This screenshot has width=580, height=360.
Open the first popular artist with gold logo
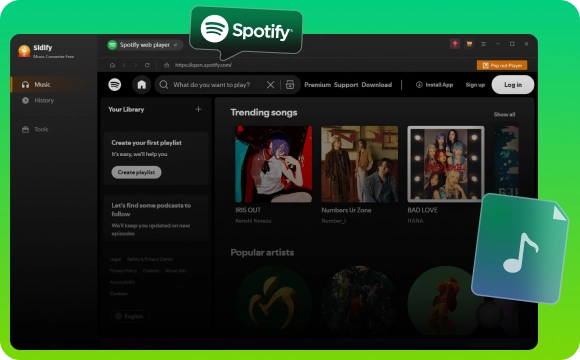tap(274, 303)
